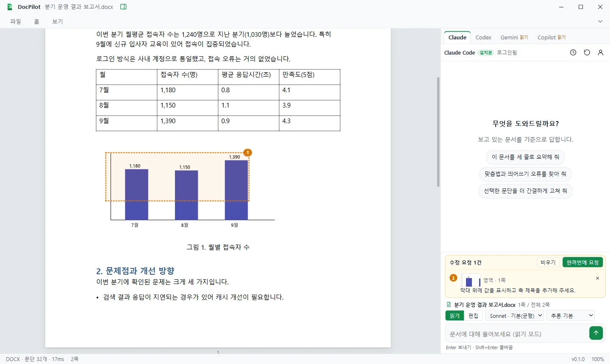Pick the 선택한 문단을 더 간결하게 고쳐 줘 suggestion
The width and height of the screenshot is (610, 364).
click(525, 191)
